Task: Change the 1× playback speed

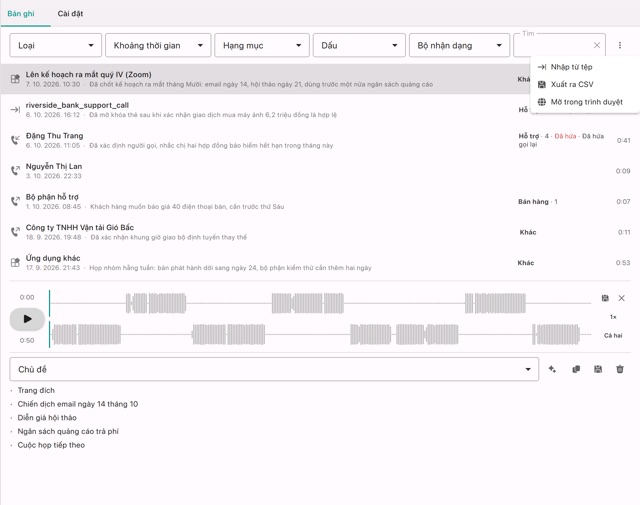Action: 613,317
